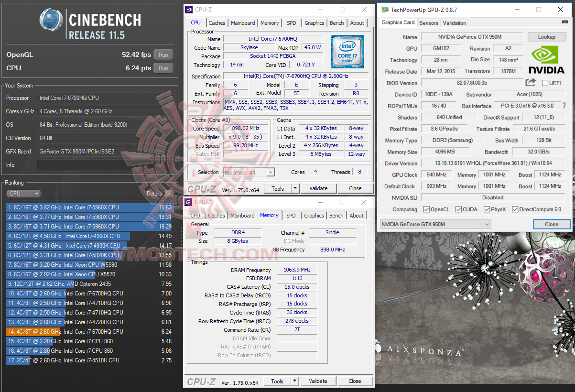Open Graphics tab in top CPU-Z window
The height and width of the screenshot is (392, 575).
point(315,23)
